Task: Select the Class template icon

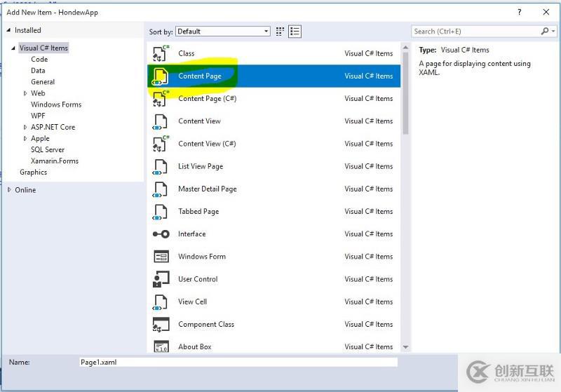Action: click(161, 53)
